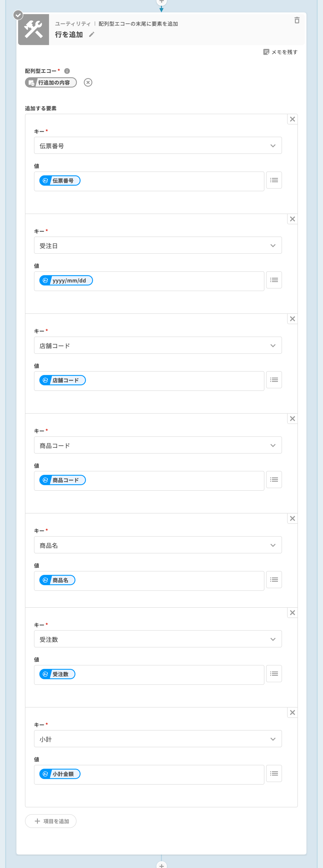Open the 商品名 key dropdown
The width and height of the screenshot is (323, 868).
tap(158, 545)
